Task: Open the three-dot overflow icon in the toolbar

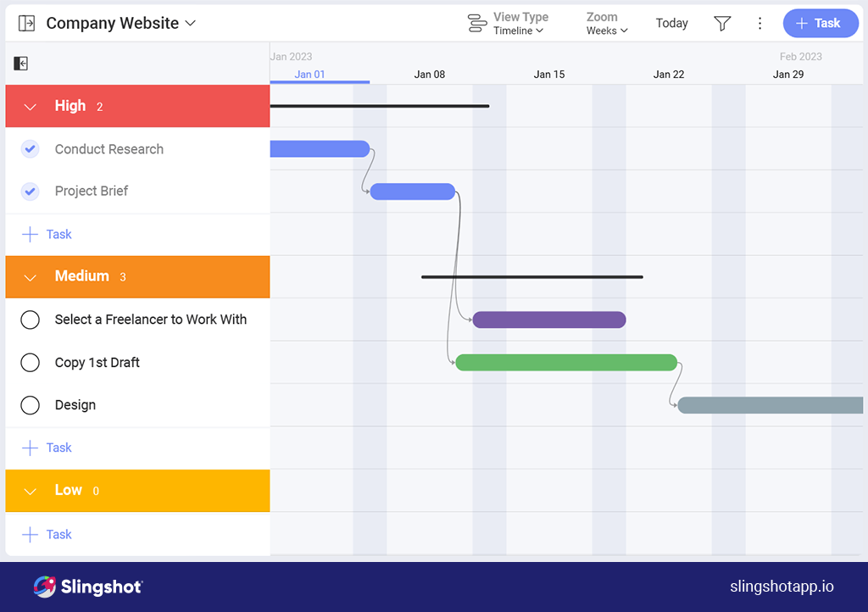Action: click(759, 23)
